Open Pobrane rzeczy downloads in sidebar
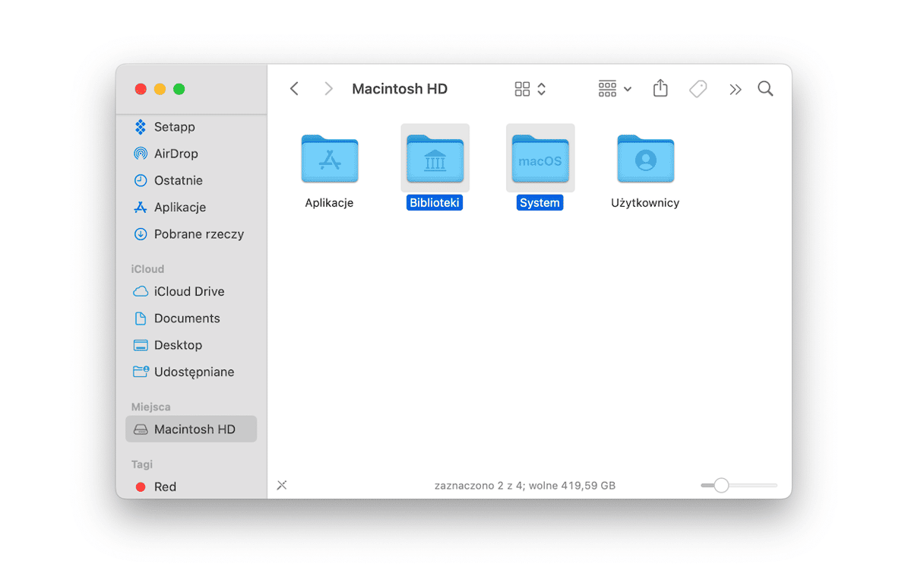Viewport: 924px width, 583px height. coord(191,234)
